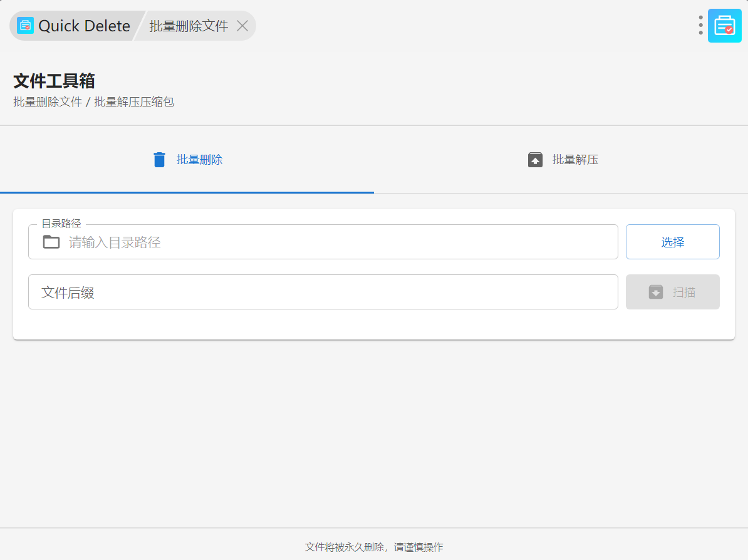748x560 pixels.
Task: Focus the 文件后缀 input field
Action: (x=323, y=292)
